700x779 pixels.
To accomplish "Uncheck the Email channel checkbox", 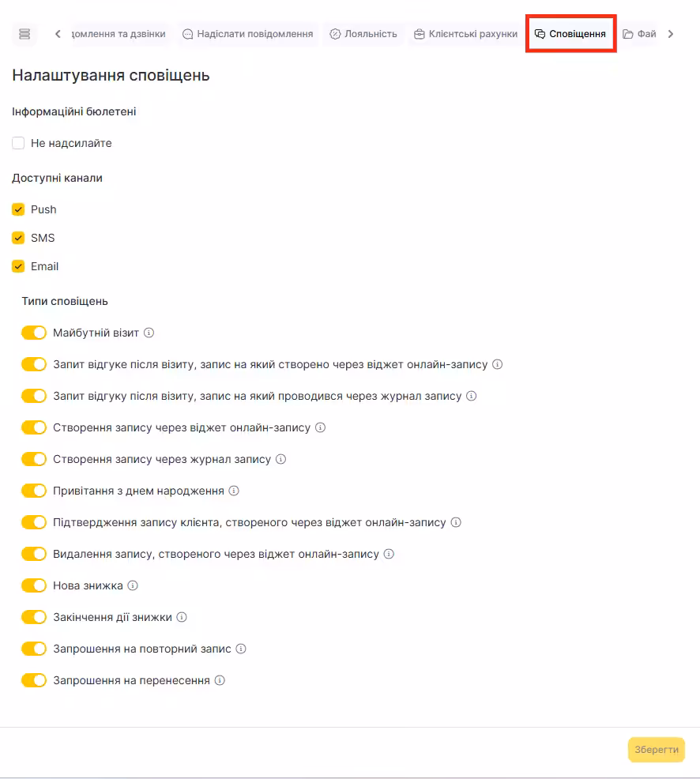I will pos(18,266).
